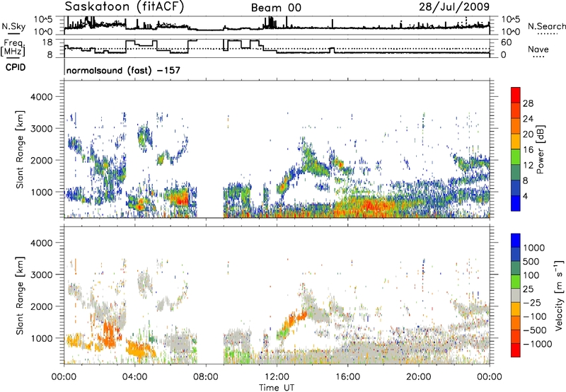Click the 08:00 time tick label
566x392 pixels.
(205, 377)
